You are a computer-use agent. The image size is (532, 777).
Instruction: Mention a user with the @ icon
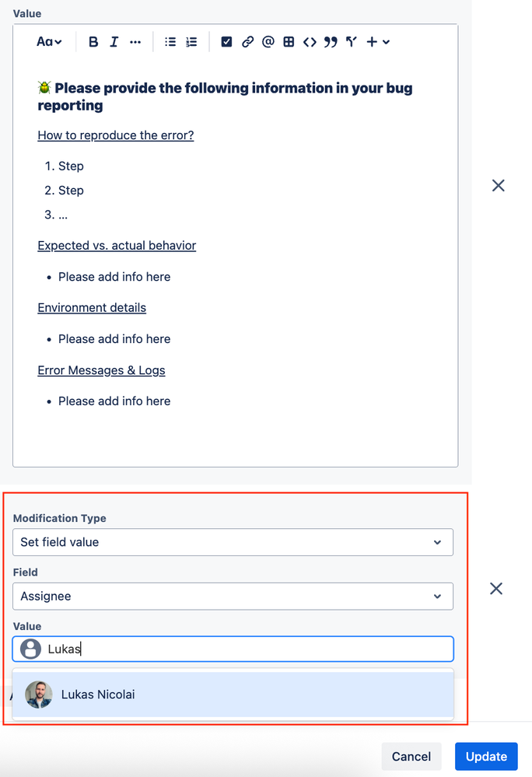pyautogui.click(x=268, y=41)
